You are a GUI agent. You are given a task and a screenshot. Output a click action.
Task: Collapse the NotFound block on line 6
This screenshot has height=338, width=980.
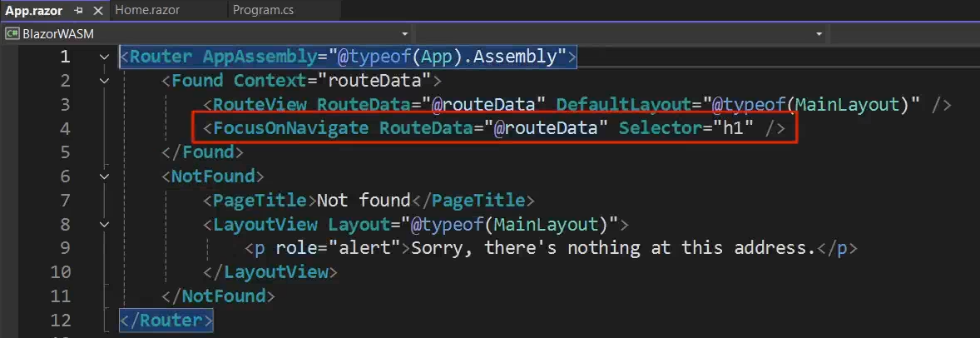click(104, 176)
